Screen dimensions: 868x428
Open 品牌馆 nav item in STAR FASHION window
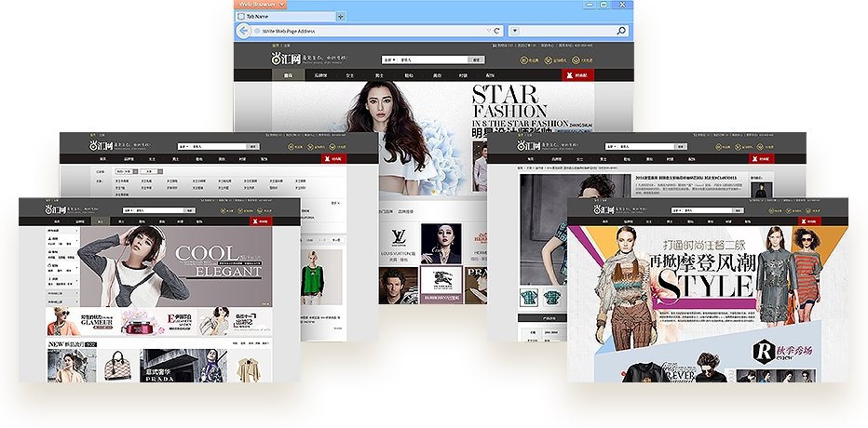tap(320, 75)
